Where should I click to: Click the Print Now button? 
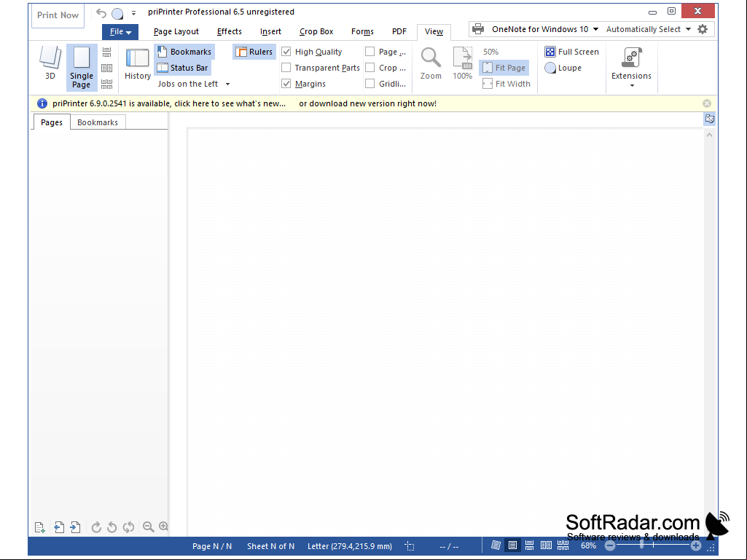pyautogui.click(x=58, y=15)
